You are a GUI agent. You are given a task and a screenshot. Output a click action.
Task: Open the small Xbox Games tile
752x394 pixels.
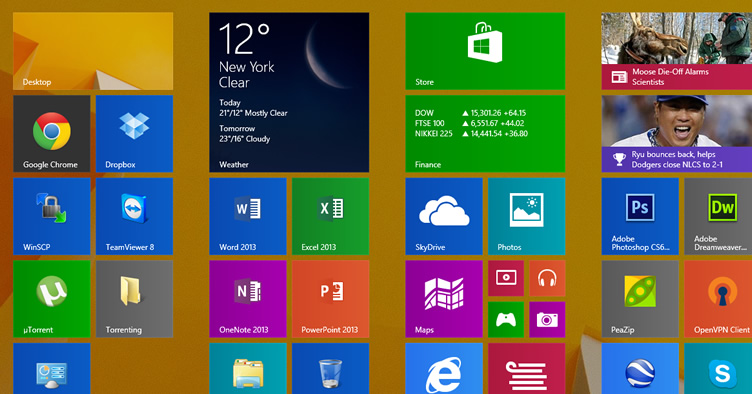tap(506, 319)
